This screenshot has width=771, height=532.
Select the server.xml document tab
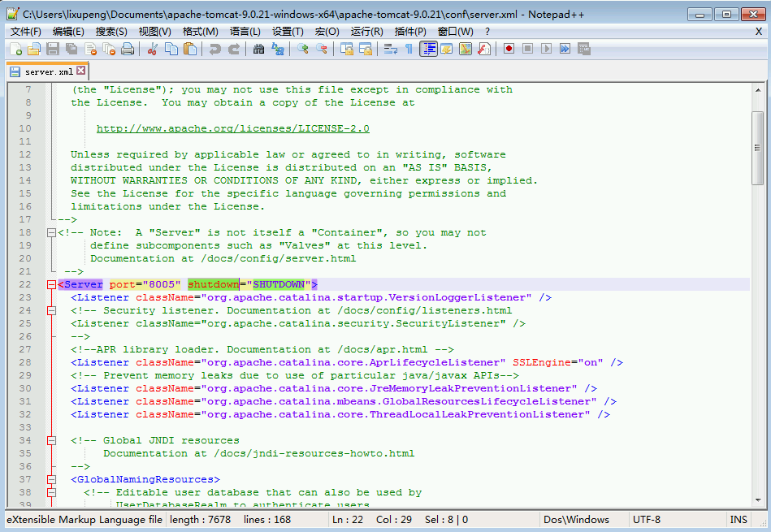pos(47,71)
